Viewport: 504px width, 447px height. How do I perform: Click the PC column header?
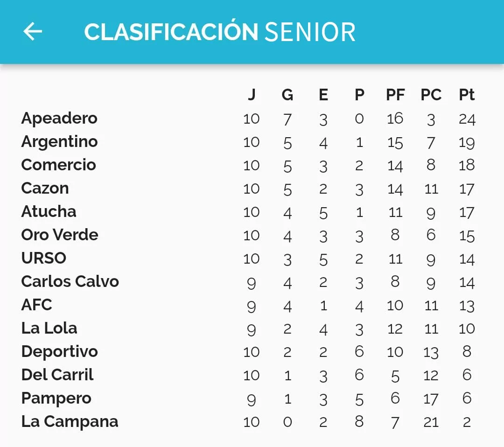coord(431,95)
